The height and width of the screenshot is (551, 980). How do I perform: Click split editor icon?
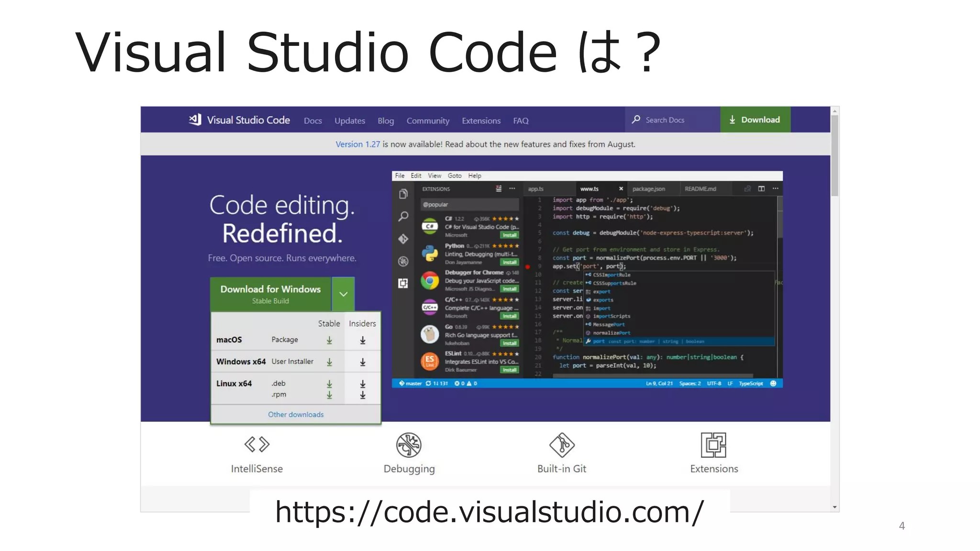point(761,188)
